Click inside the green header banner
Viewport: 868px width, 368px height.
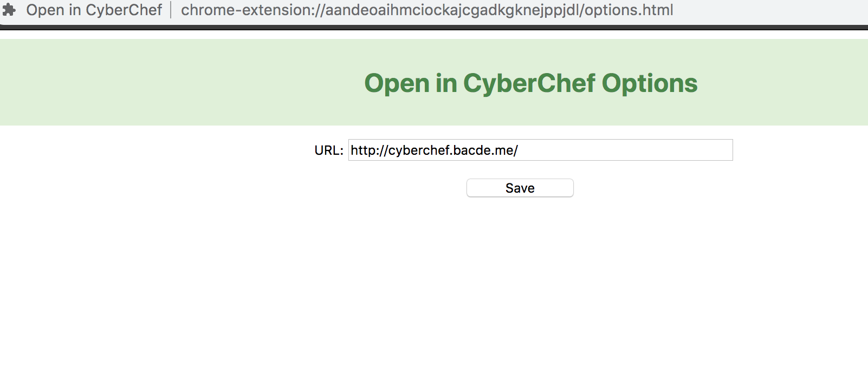pyautogui.click(x=163, y=81)
